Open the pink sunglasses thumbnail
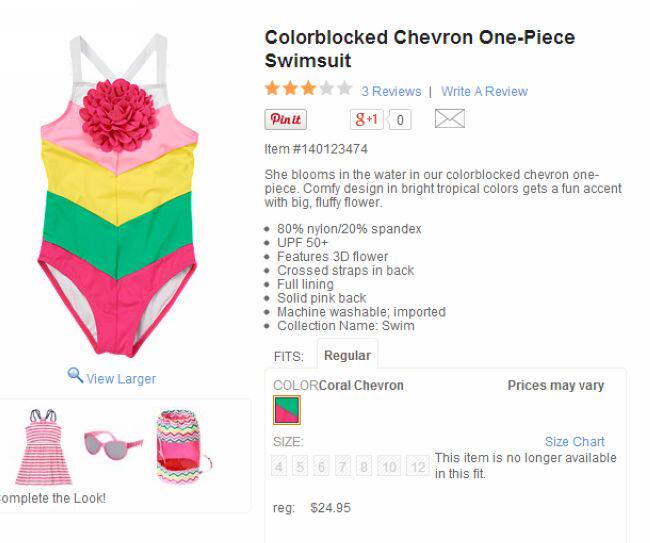 [113, 445]
